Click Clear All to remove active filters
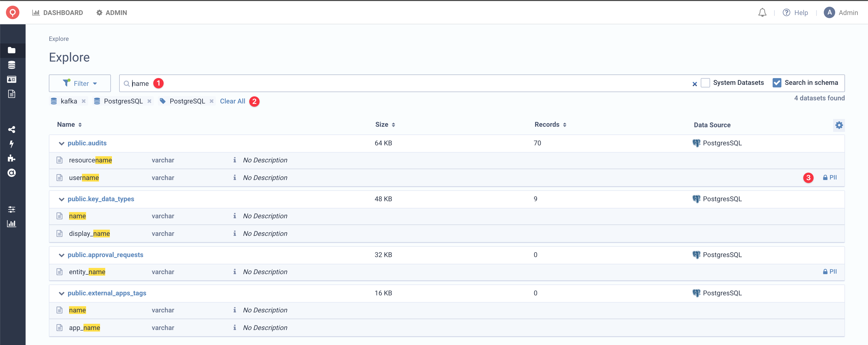Screen dimensions: 868x345 point(232,101)
